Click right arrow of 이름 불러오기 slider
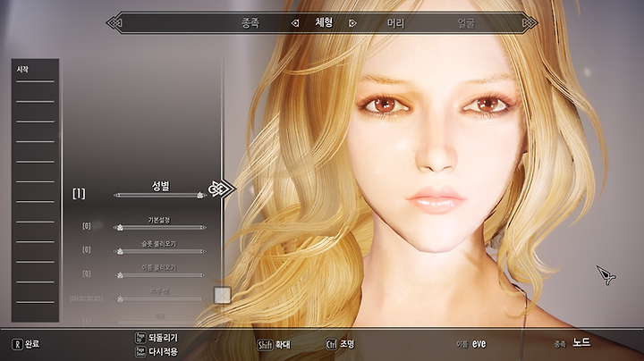The width and height of the screenshot is (644, 361). pos(204,275)
